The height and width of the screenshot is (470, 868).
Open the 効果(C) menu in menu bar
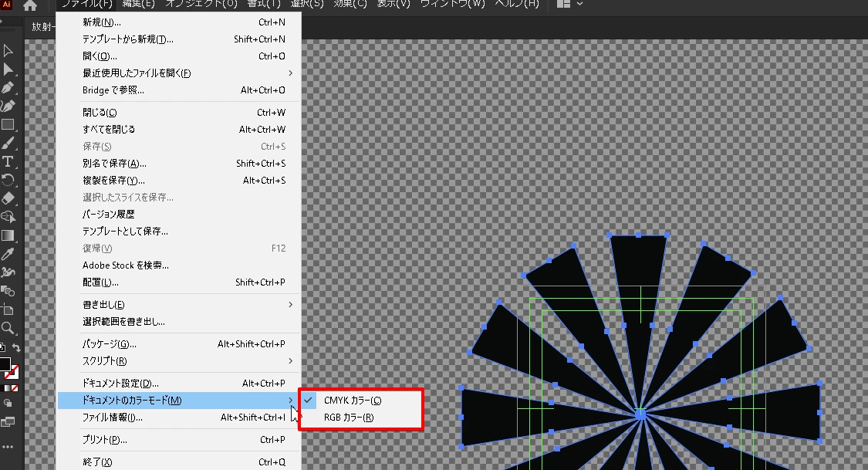pyautogui.click(x=350, y=4)
